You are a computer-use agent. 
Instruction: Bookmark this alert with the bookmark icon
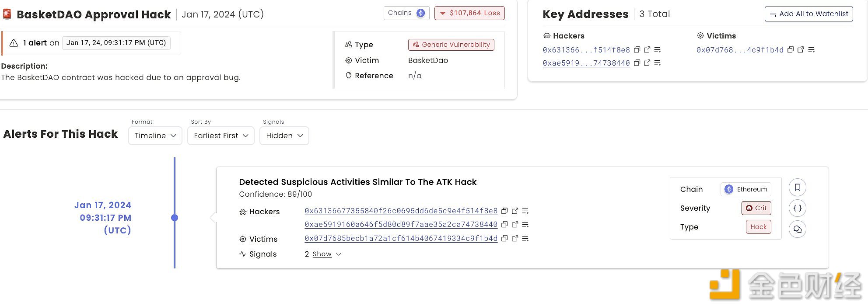coord(798,188)
